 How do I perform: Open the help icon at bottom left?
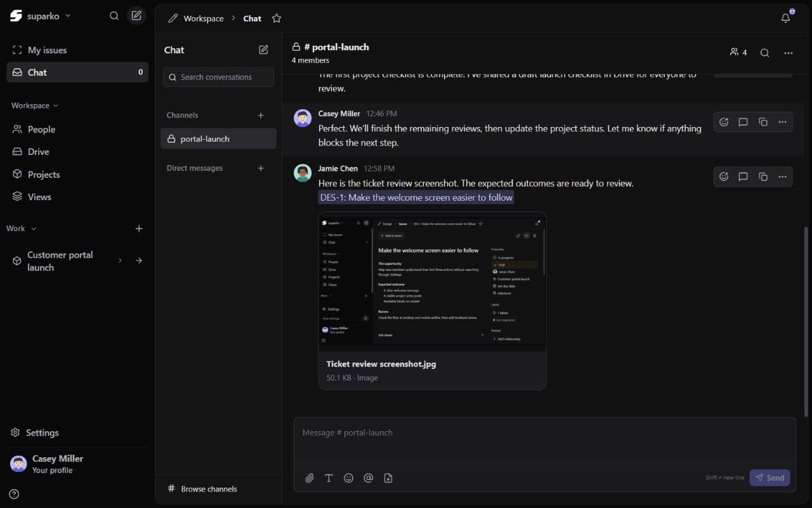[x=14, y=494]
